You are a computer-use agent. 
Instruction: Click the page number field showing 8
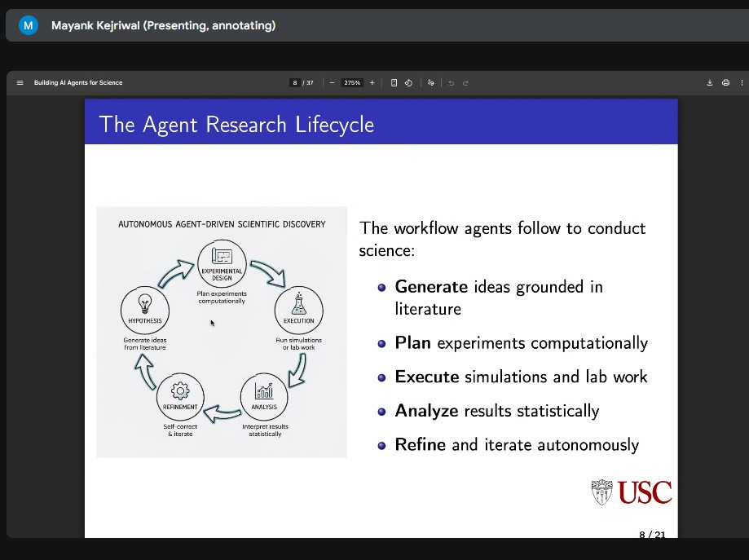click(x=295, y=82)
